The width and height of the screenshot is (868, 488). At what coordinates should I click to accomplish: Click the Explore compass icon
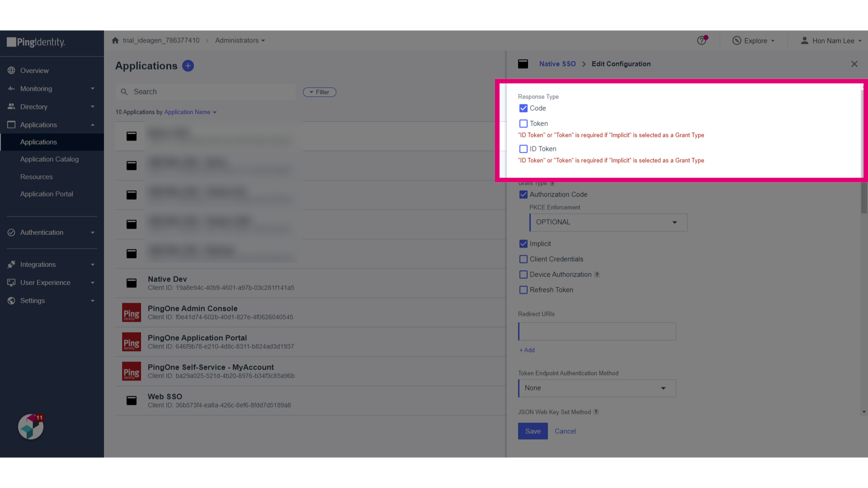click(737, 41)
